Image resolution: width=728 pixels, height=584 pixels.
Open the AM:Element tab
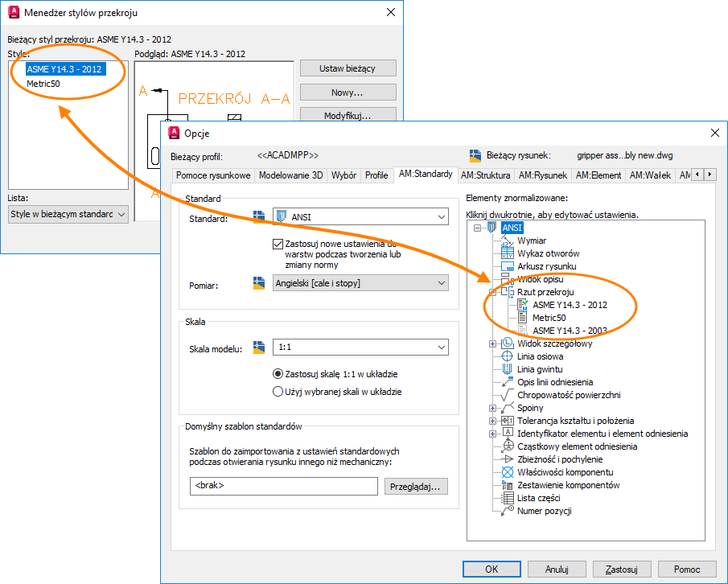click(x=598, y=175)
